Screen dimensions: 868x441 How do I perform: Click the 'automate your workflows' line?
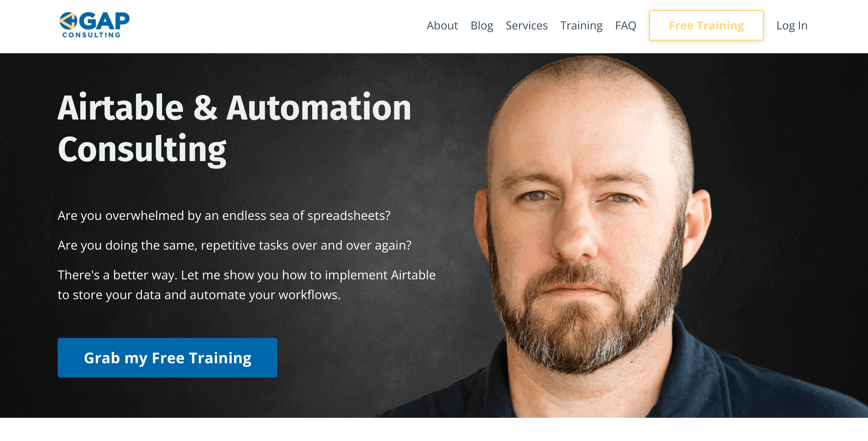click(x=199, y=295)
